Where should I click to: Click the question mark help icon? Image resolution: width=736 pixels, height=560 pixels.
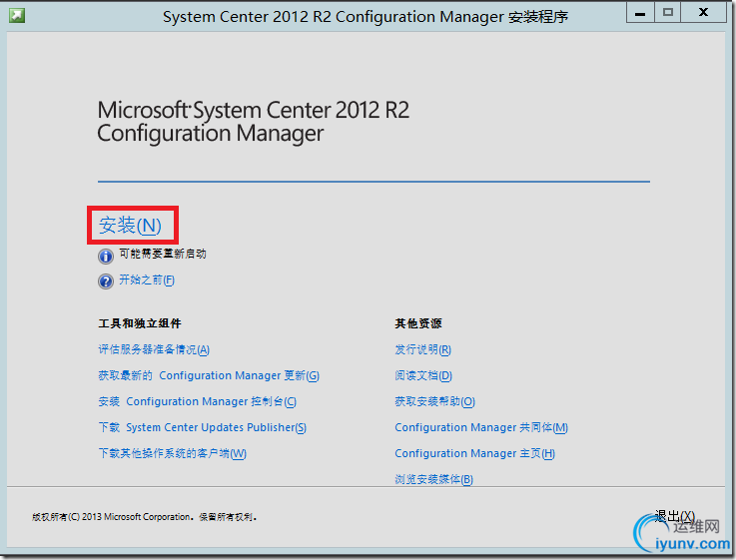pos(106,281)
